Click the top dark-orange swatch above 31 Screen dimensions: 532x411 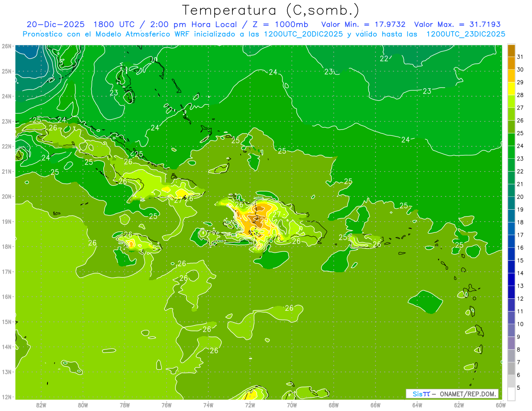point(511,51)
